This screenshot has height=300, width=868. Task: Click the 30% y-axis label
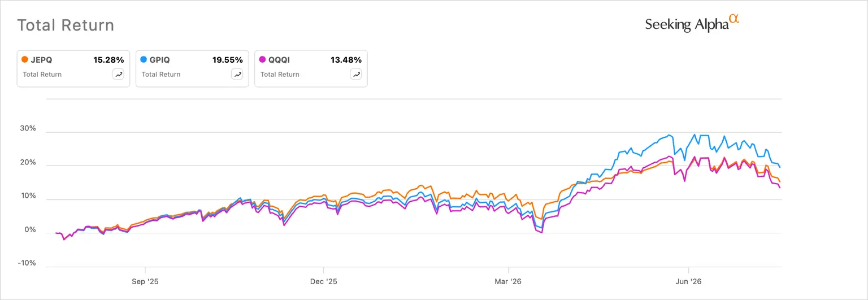coord(28,128)
